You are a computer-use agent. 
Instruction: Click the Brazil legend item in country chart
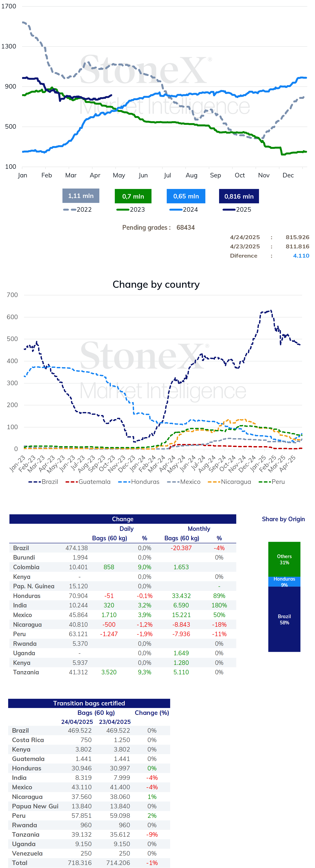tap(43, 482)
